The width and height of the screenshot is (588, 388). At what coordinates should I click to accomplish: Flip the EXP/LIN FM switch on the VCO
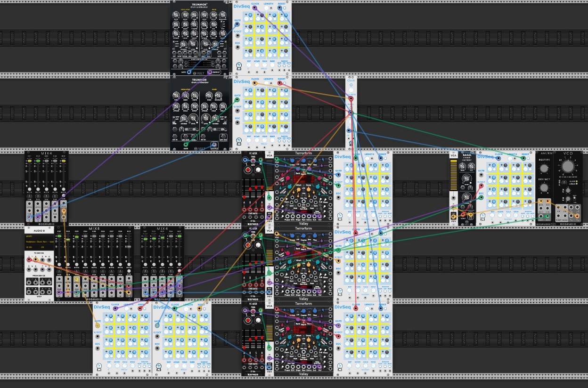pos(574,199)
